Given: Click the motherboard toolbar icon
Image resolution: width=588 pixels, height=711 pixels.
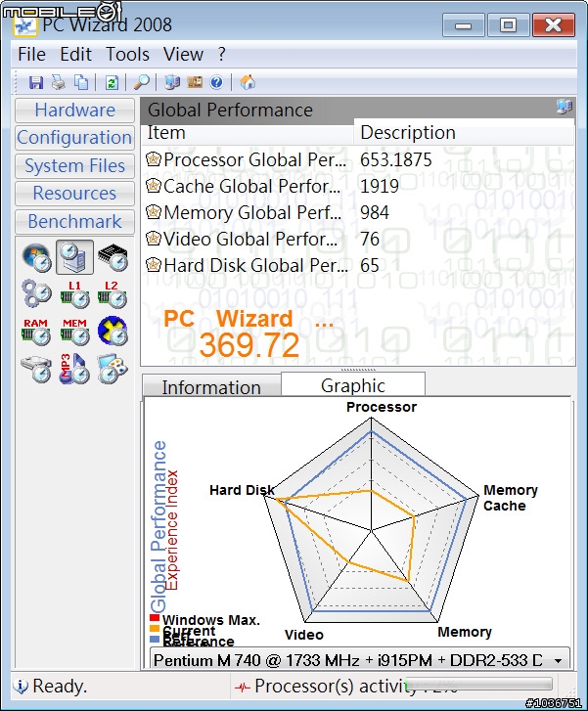Looking at the screenshot, I should click(195, 82).
